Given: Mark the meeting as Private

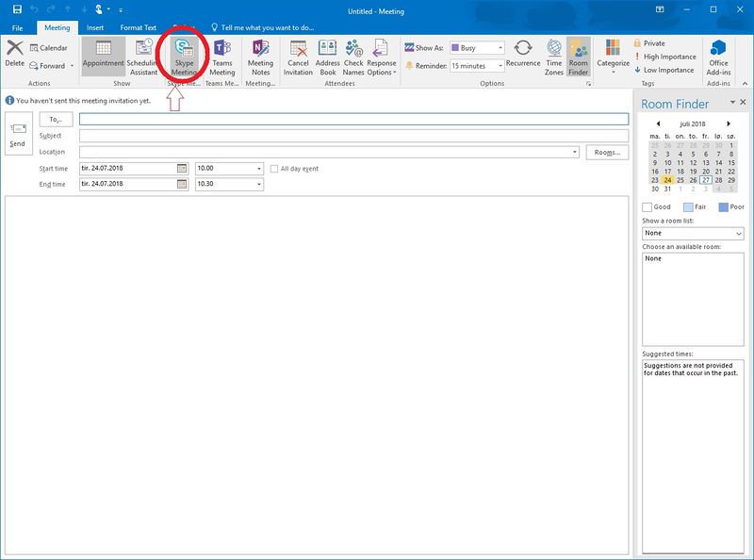Looking at the screenshot, I should point(653,43).
